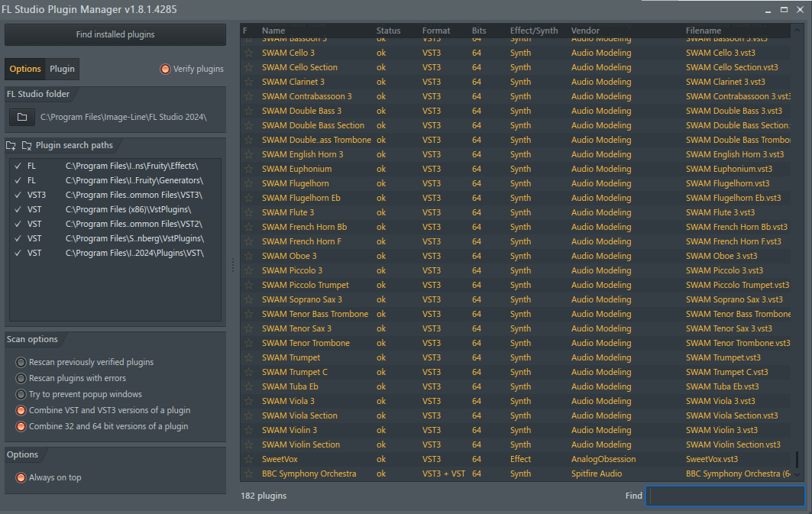The height and width of the screenshot is (514, 812).
Task: Star the BBC Symphony Orchestra plugin
Action: coord(249,473)
